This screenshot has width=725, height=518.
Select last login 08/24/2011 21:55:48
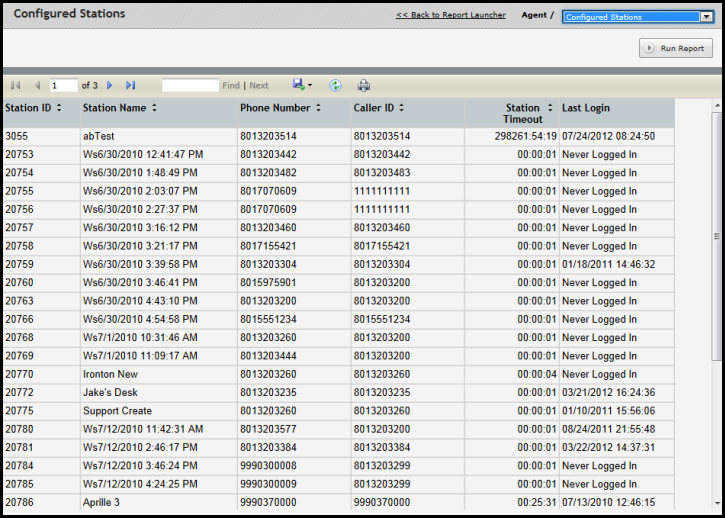click(608, 429)
